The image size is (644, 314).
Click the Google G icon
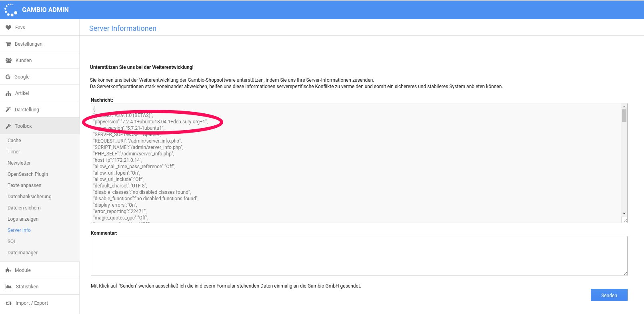[x=8, y=77]
